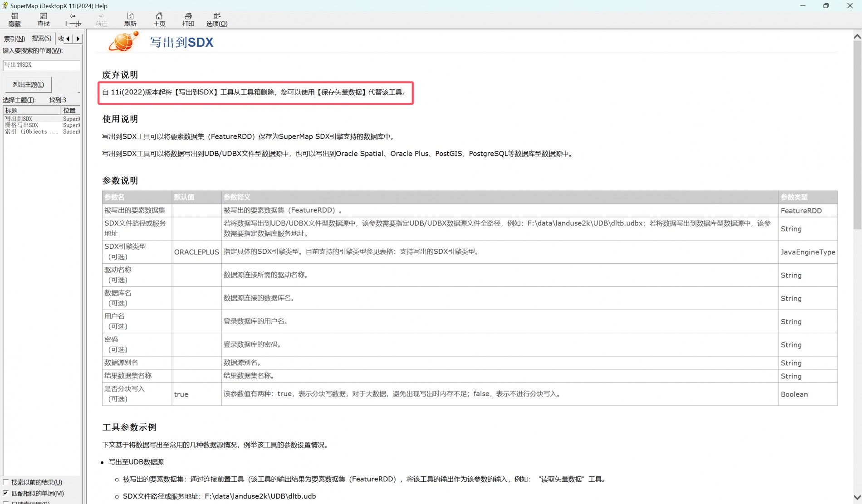Switch to the partially shown 收 tab
862x504 pixels.
60,39
